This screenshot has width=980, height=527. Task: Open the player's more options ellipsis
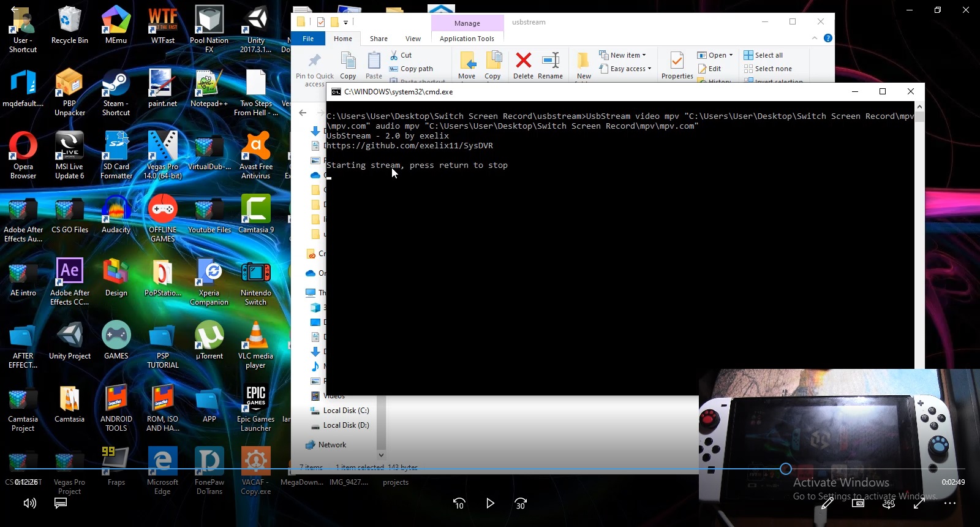[950, 503]
